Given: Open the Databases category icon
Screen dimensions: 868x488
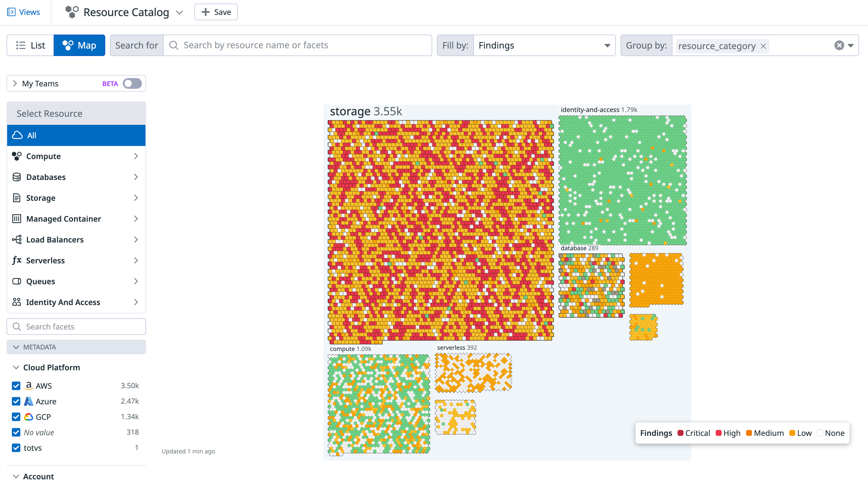Looking at the screenshot, I should (17, 177).
